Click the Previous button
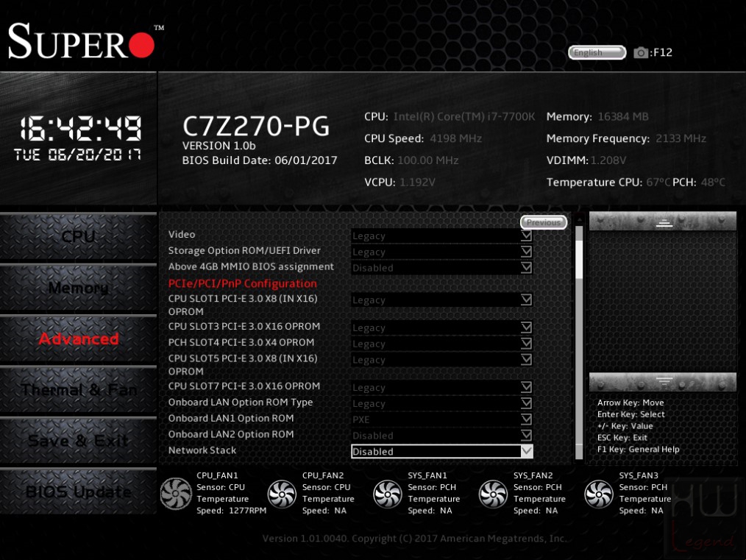746x560 pixels. (544, 222)
